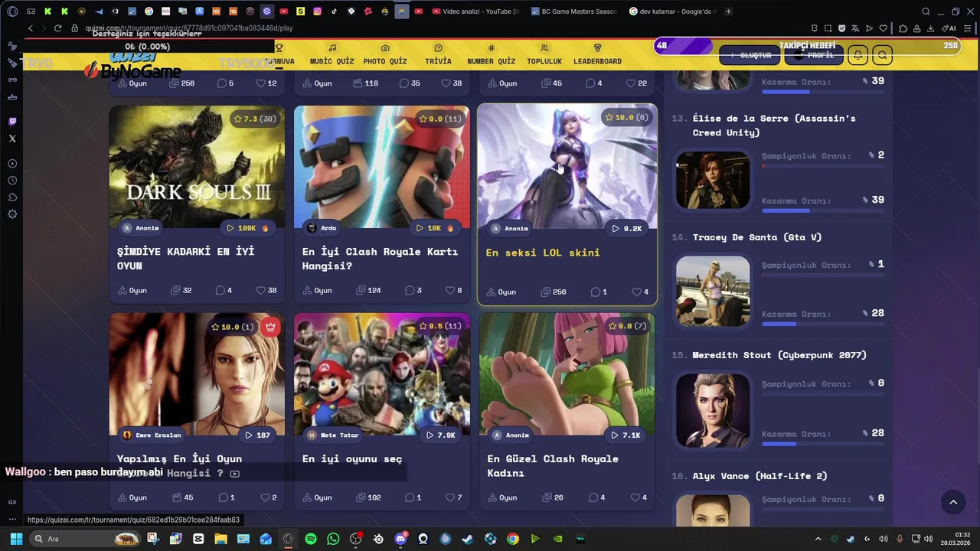This screenshot has height=551, width=980.
Task: Open the Leaderboard menu item
Action: pos(597,54)
